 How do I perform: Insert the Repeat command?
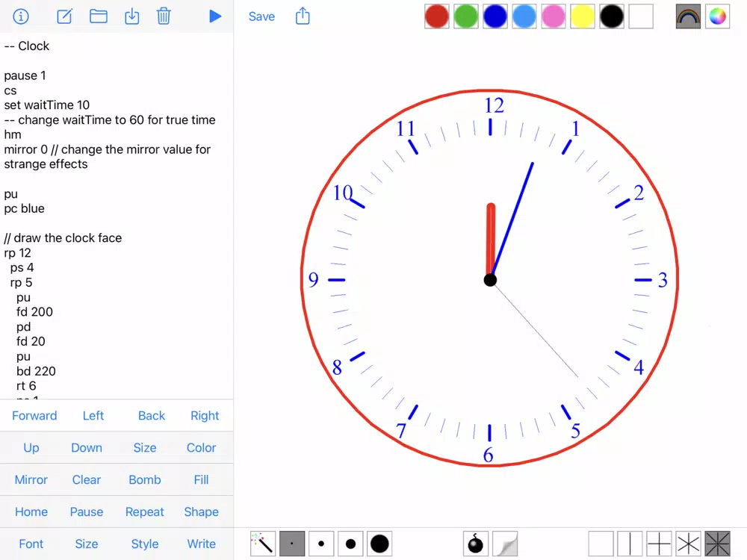tap(145, 511)
